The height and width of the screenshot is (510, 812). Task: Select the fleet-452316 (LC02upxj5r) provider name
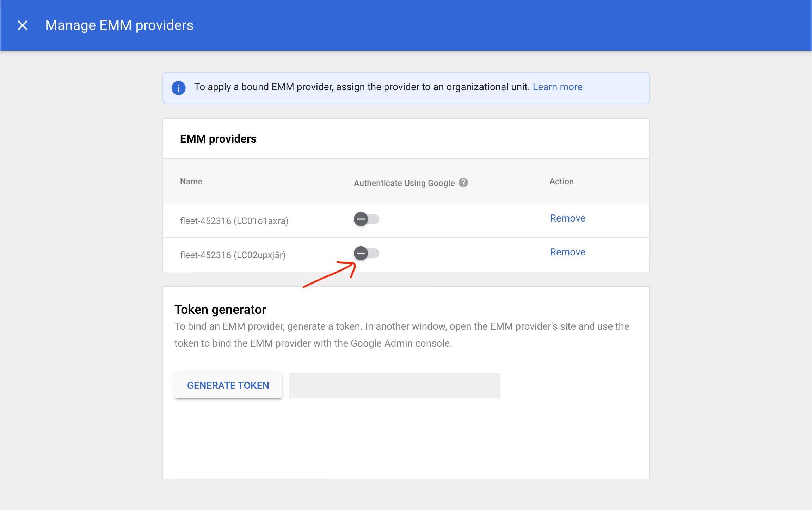tap(233, 255)
